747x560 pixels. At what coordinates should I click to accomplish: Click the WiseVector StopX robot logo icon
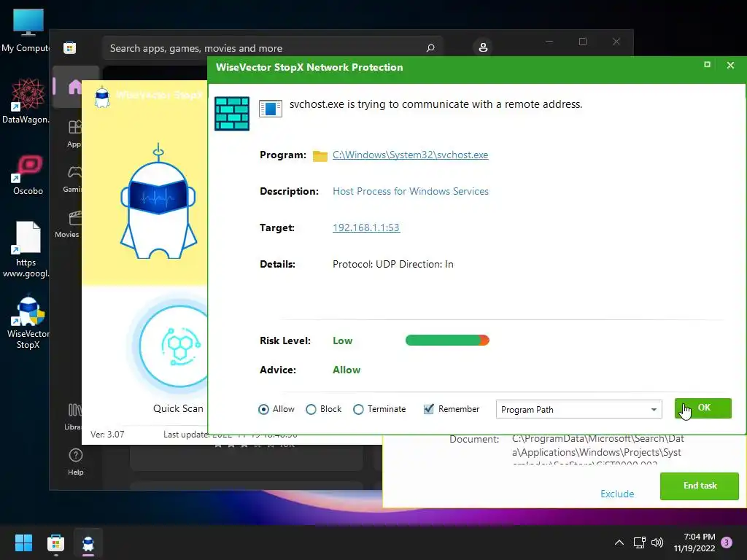(x=102, y=97)
